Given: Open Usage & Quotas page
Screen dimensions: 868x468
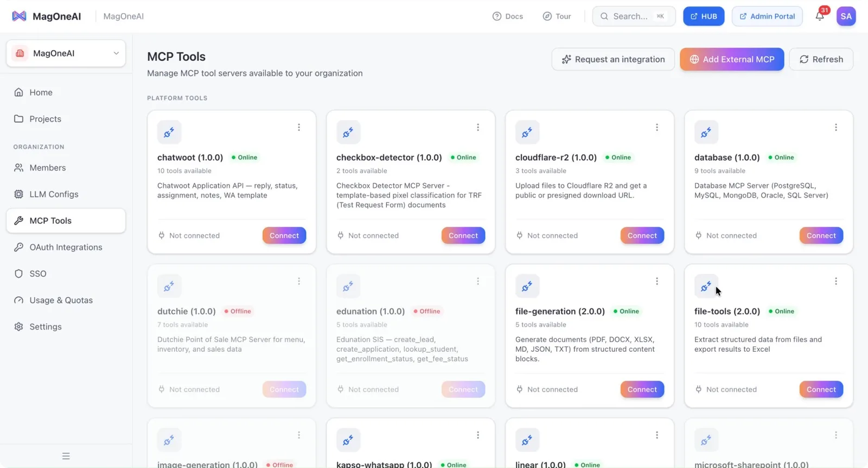Looking at the screenshot, I should click(x=66, y=300).
